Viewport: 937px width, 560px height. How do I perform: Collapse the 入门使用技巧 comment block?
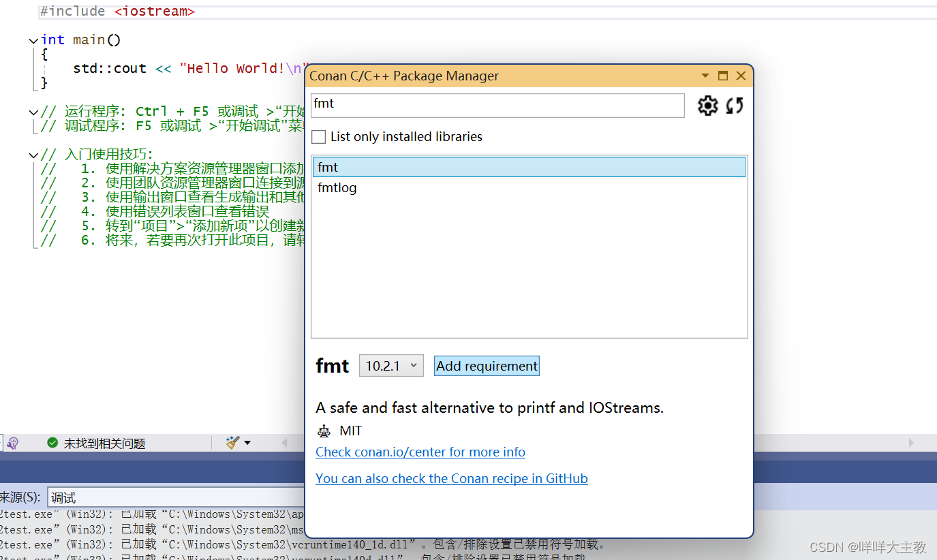[33, 154]
